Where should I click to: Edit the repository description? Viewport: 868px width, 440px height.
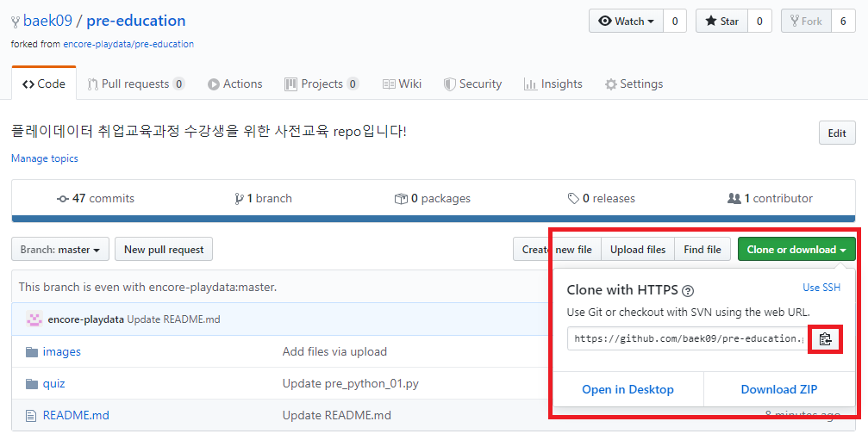click(837, 133)
